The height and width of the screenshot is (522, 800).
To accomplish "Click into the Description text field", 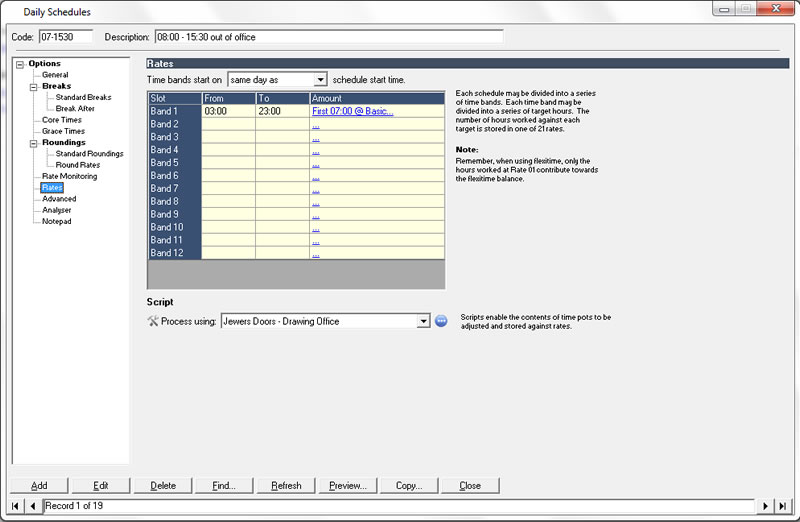I will (x=328, y=37).
